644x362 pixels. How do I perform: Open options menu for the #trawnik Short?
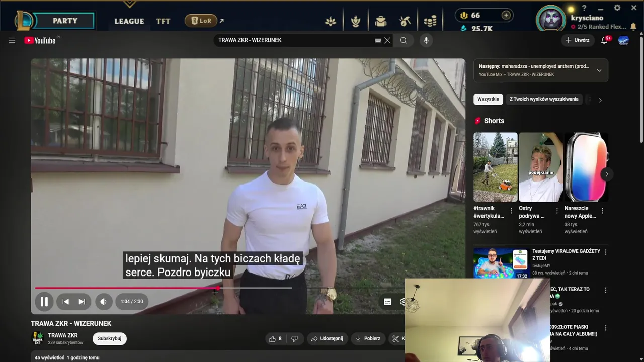pyautogui.click(x=512, y=211)
